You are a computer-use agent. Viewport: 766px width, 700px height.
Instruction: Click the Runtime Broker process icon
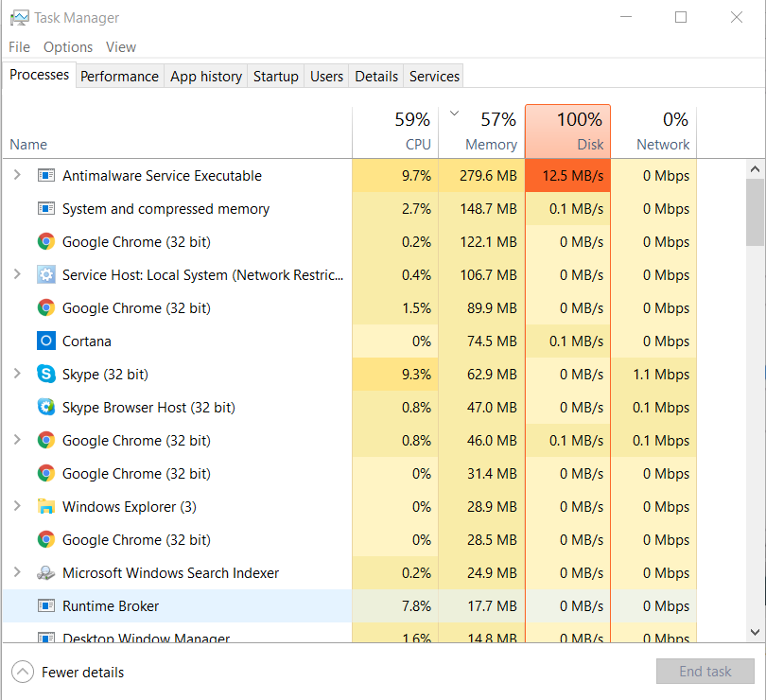pos(46,606)
